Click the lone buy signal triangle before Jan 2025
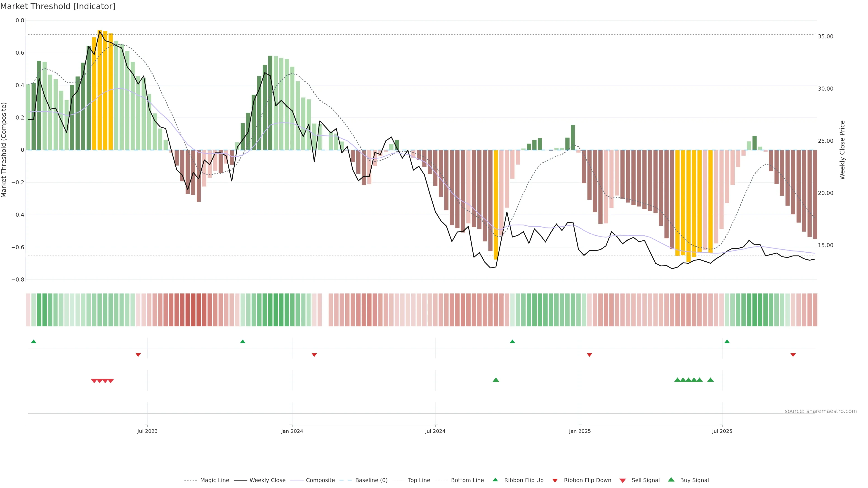868x488 pixels. (x=496, y=380)
